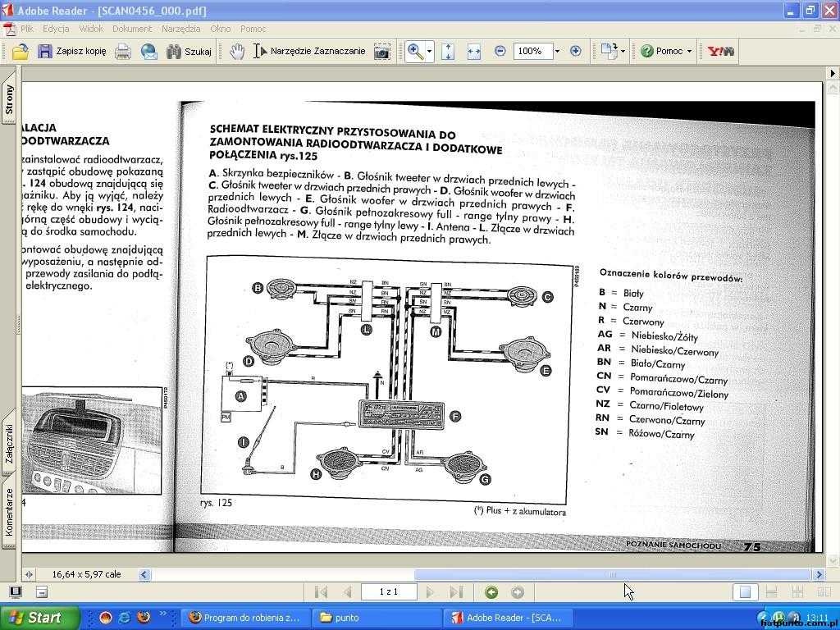Open the Plik menu
This screenshot has width=840, height=630.
[27, 29]
